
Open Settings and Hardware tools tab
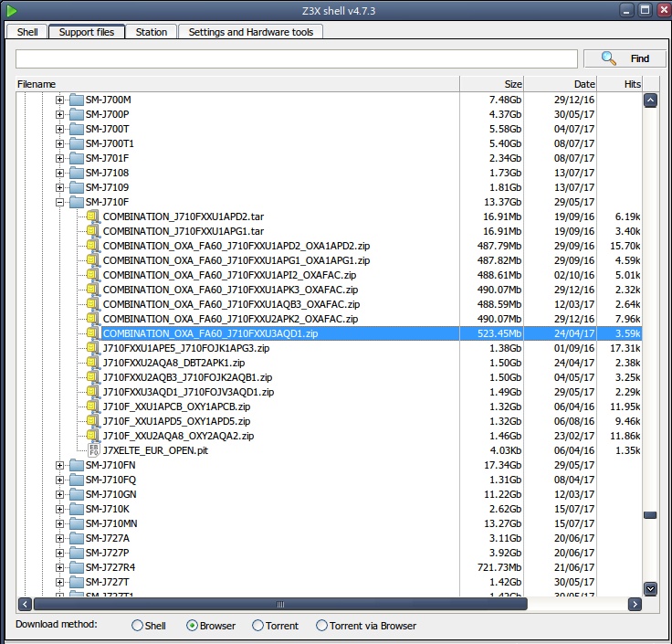pyautogui.click(x=251, y=32)
